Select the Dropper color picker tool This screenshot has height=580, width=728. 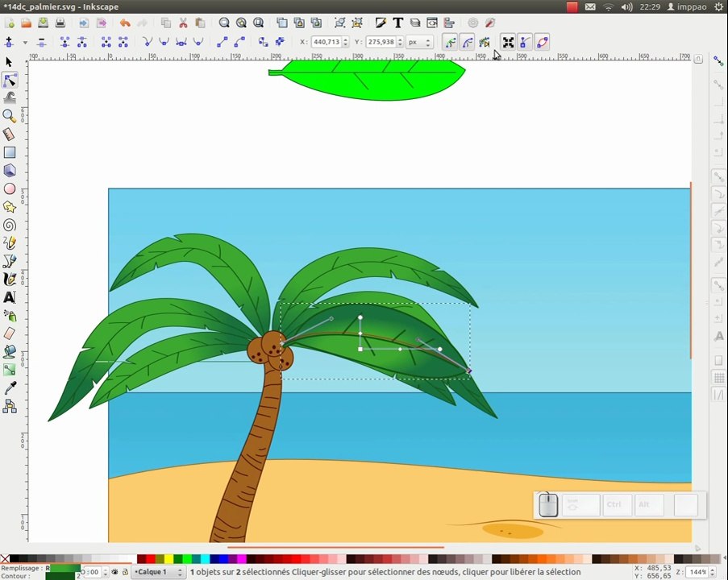click(10, 388)
